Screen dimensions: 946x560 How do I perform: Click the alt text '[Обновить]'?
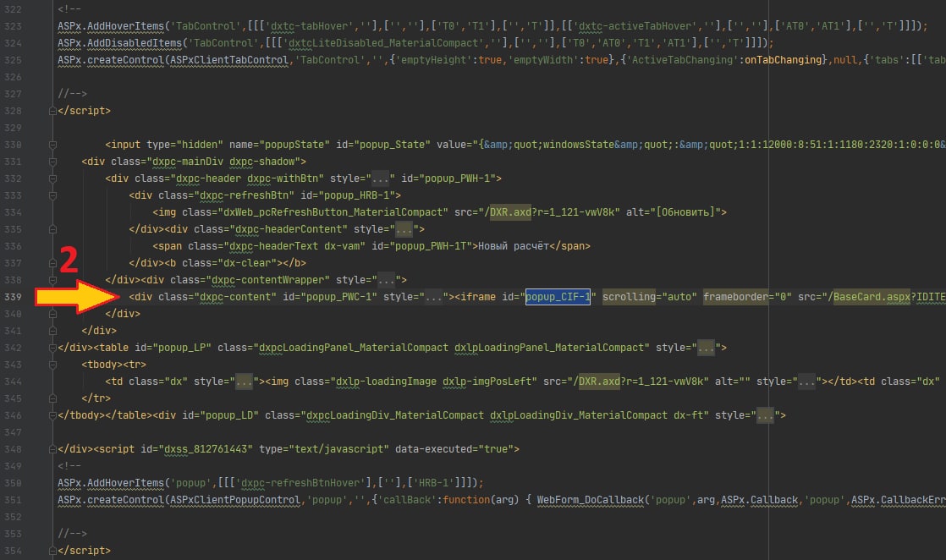pos(685,212)
